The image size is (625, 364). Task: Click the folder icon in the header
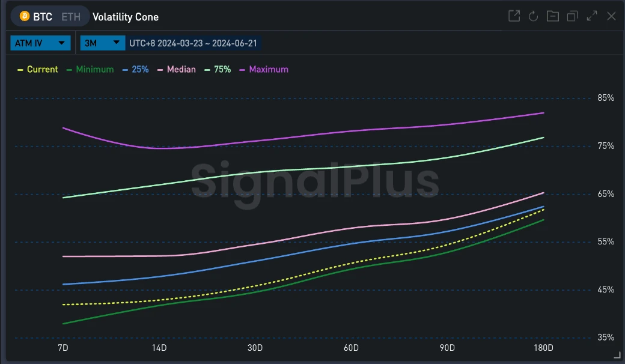(552, 16)
